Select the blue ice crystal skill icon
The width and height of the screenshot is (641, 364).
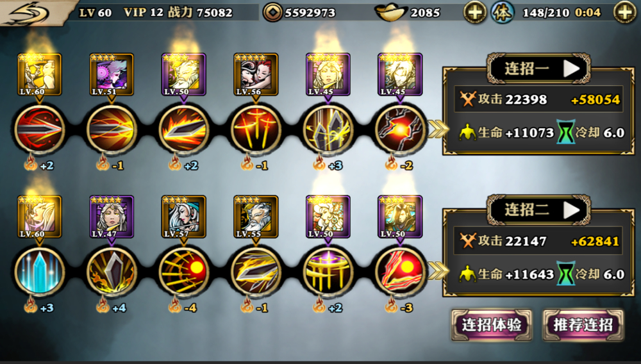pyautogui.click(x=40, y=272)
